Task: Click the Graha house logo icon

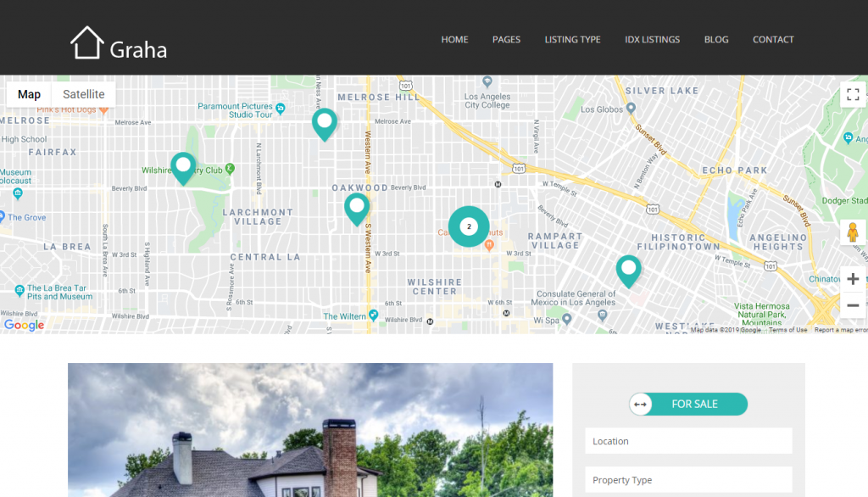Action: (x=86, y=42)
